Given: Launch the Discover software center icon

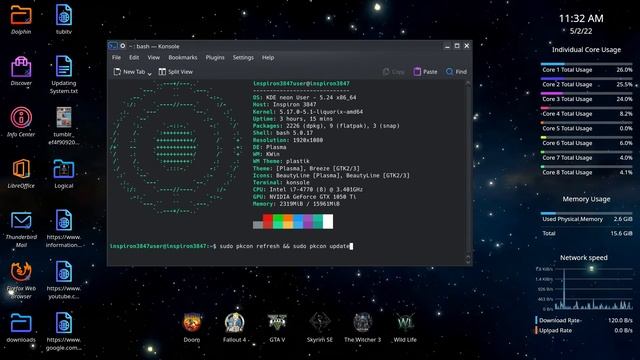Looking at the screenshot, I should [21, 67].
